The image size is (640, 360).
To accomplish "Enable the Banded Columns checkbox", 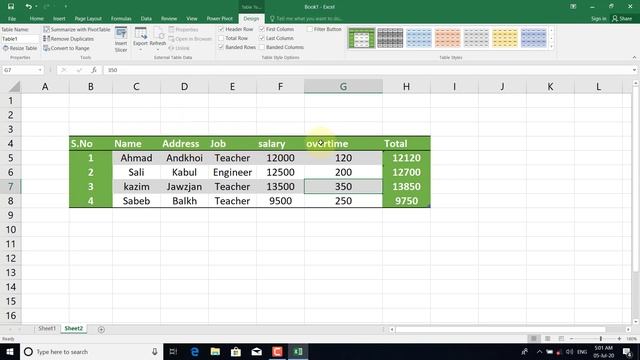I will pos(262,47).
